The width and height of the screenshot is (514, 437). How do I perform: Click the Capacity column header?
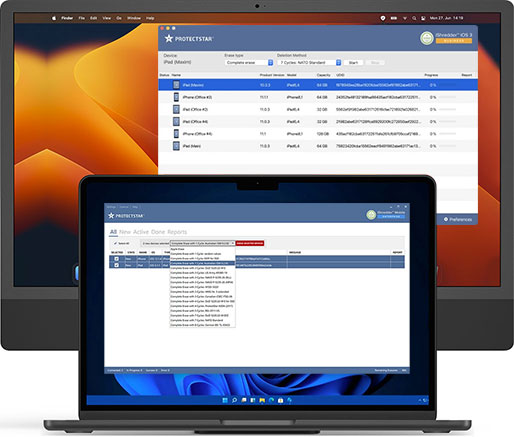(x=323, y=75)
